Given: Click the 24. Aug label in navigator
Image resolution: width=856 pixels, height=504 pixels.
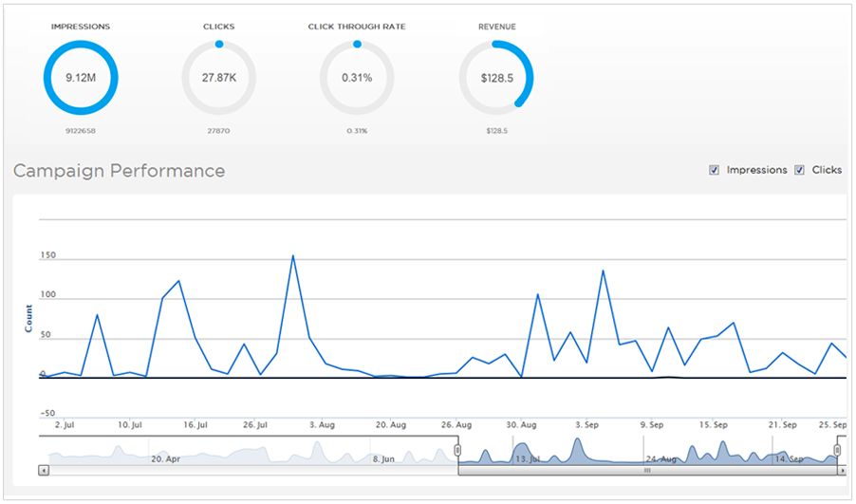Looking at the screenshot, I should click(662, 458).
